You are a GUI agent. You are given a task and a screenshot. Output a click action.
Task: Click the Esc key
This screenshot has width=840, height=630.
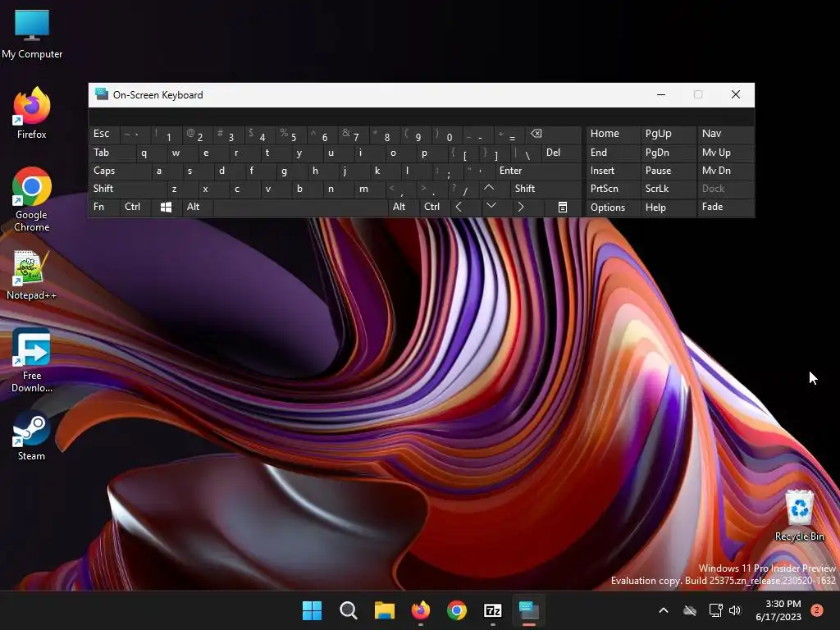coord(104,134)
